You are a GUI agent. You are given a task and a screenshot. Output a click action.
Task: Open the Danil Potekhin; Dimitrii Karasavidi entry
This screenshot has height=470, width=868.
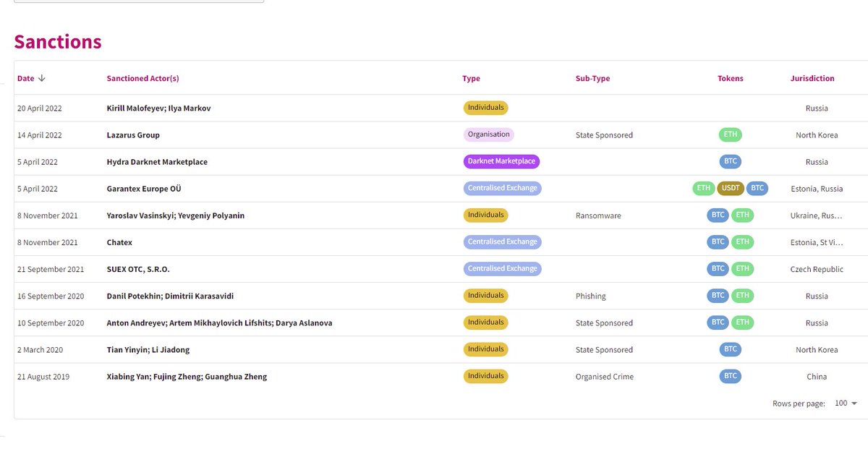(170, 296)
